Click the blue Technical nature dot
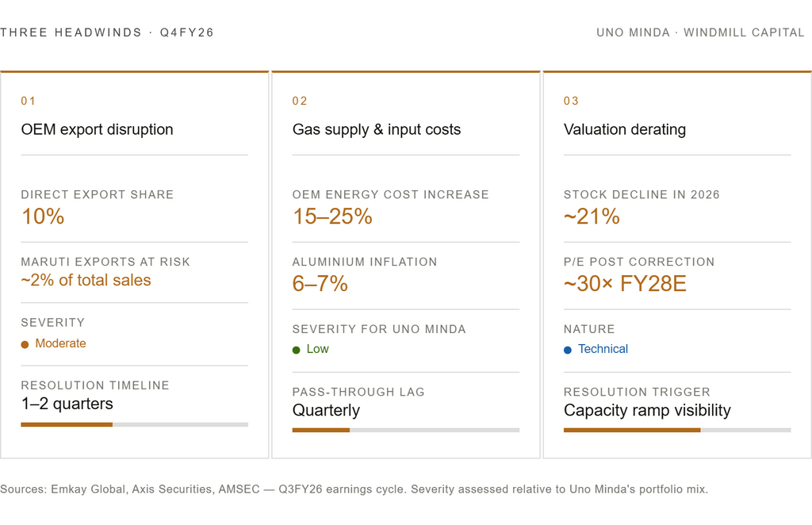The width and height of the screenshot is (812, 525). [568, 350]
